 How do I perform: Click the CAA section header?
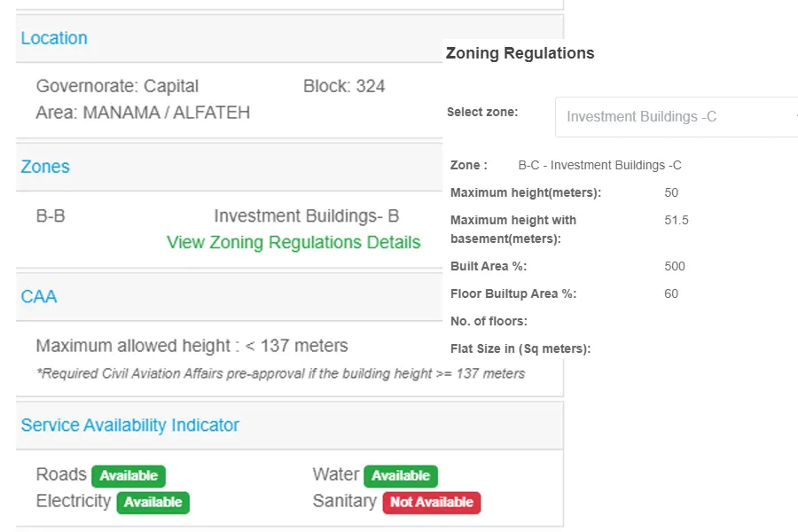coord(39,296)
